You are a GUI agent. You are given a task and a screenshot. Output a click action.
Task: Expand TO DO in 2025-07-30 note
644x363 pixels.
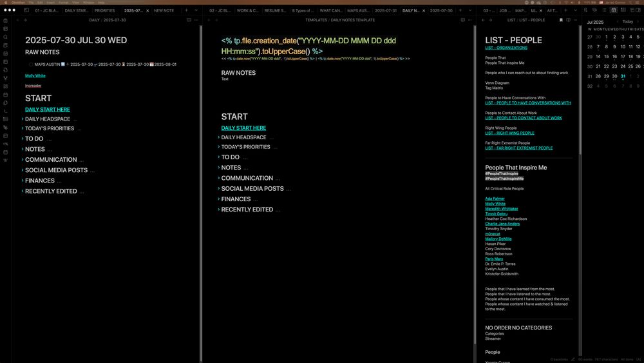tap(23, 139)
